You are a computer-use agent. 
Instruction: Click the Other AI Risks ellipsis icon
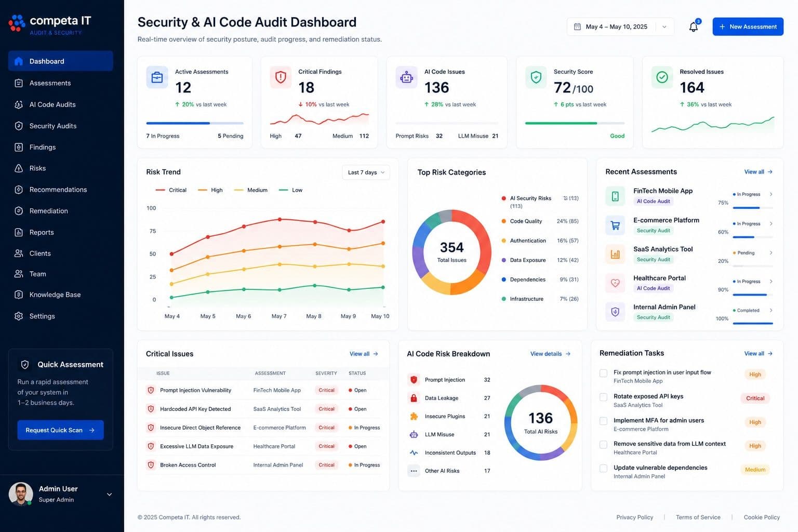coord(414,471)
